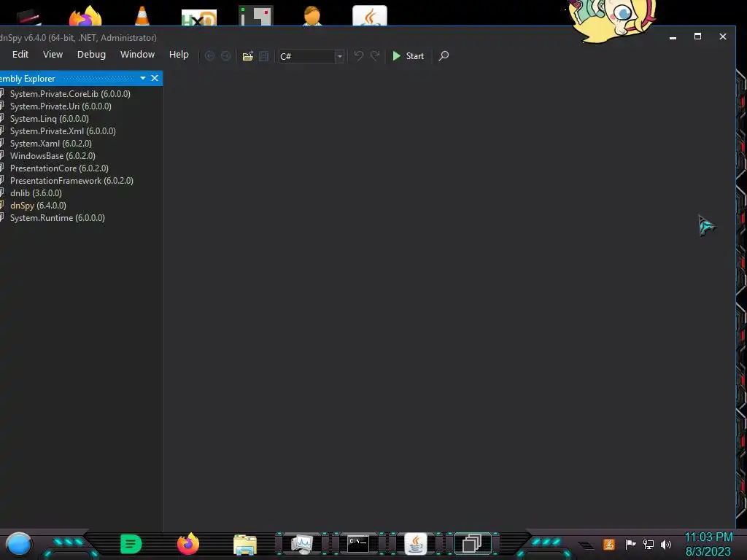747x560 pixels.
Task: Launch Firefox from the taskbar
Action: [188, 544]
